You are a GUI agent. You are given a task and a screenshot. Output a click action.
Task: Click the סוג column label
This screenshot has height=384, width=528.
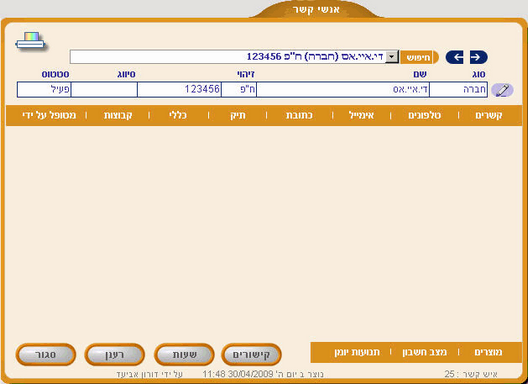pyautogui.click(x=479, y=74)
